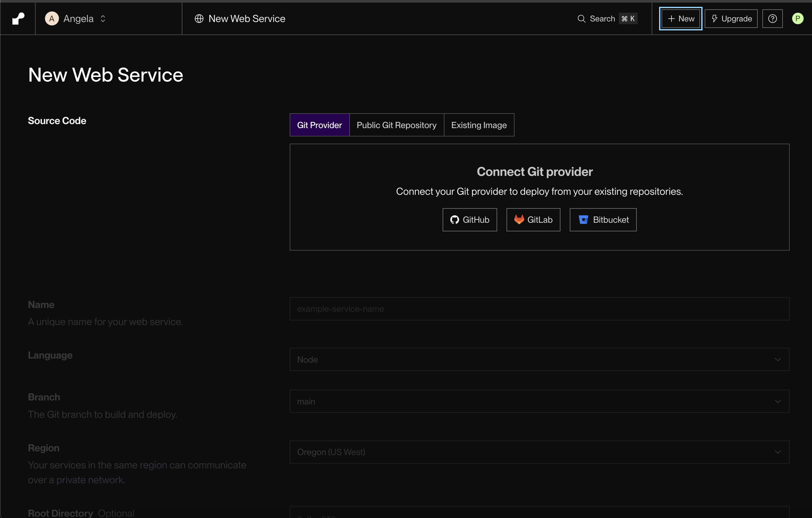
Task: Connect with GitHub provider
Action: click(469, 220)
